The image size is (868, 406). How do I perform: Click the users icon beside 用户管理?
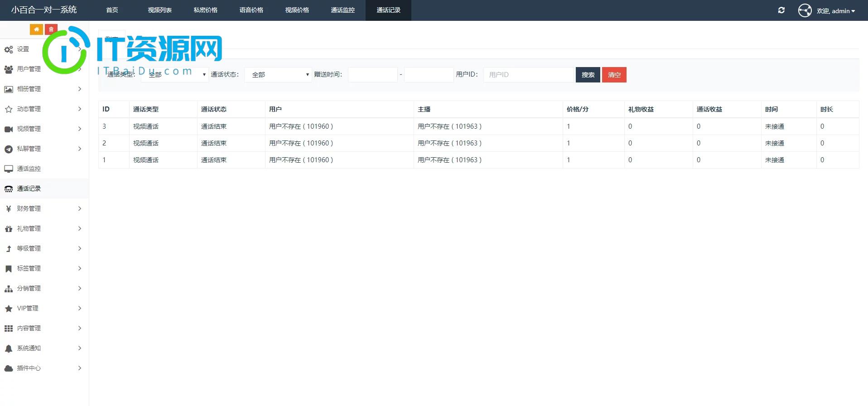click(x=9, y=69)
